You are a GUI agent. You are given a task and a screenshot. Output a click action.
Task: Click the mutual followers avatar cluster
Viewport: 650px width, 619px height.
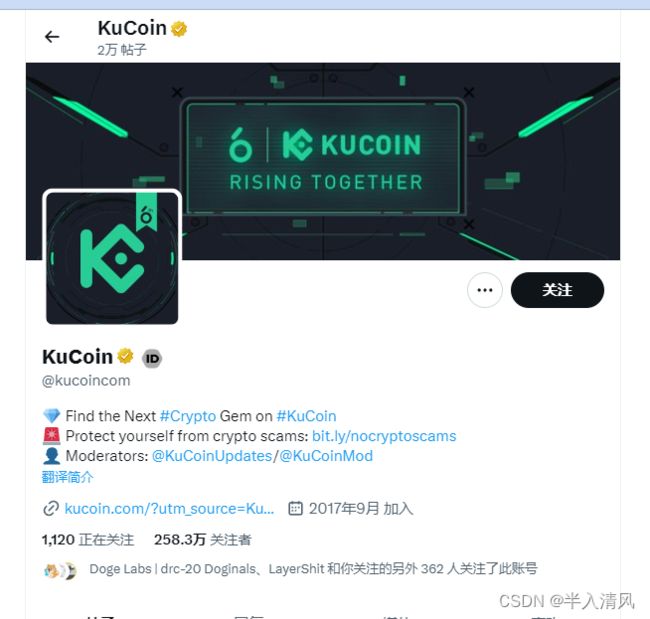(60, 571)
